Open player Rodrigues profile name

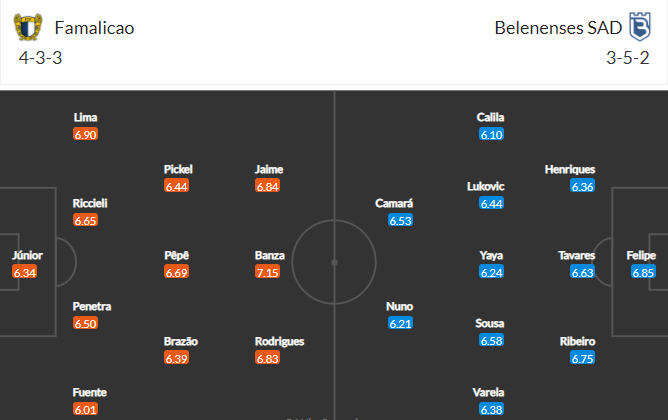(x=279, y=341)
